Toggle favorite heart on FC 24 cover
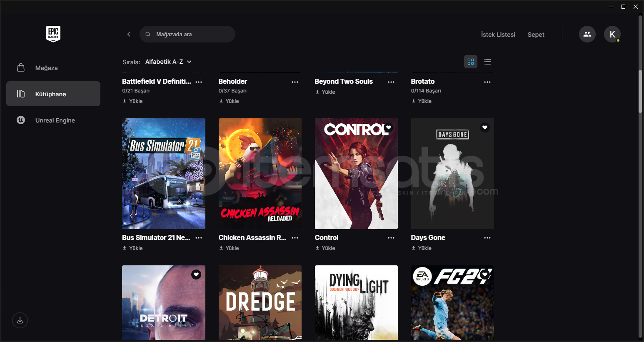Image resolution: width=644 pixels, height=342 pixels. click(x=485, y=275)
